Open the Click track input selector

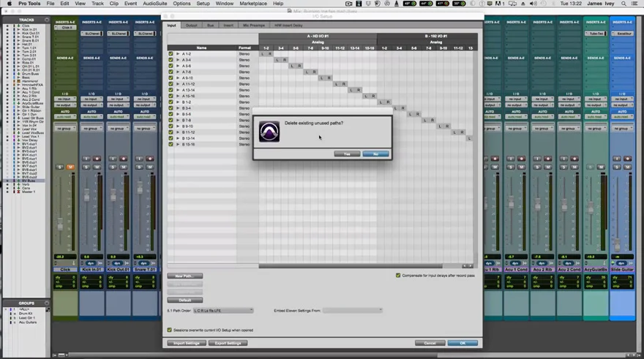(x=65, y=99)
